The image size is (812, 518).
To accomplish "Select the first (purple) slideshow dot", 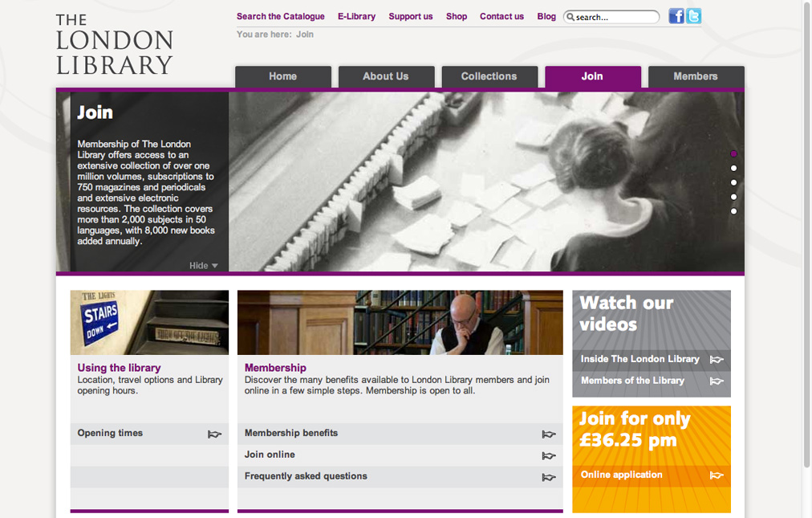I will point(734,154).
